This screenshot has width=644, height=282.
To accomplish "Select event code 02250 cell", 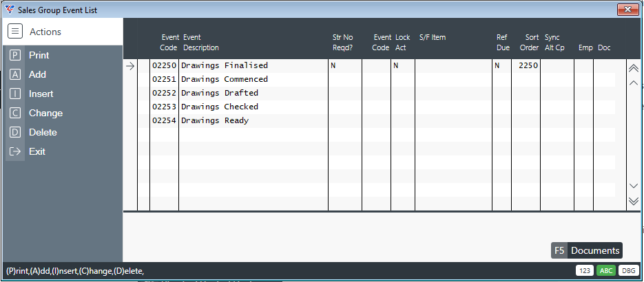I will tap(164, 65).
